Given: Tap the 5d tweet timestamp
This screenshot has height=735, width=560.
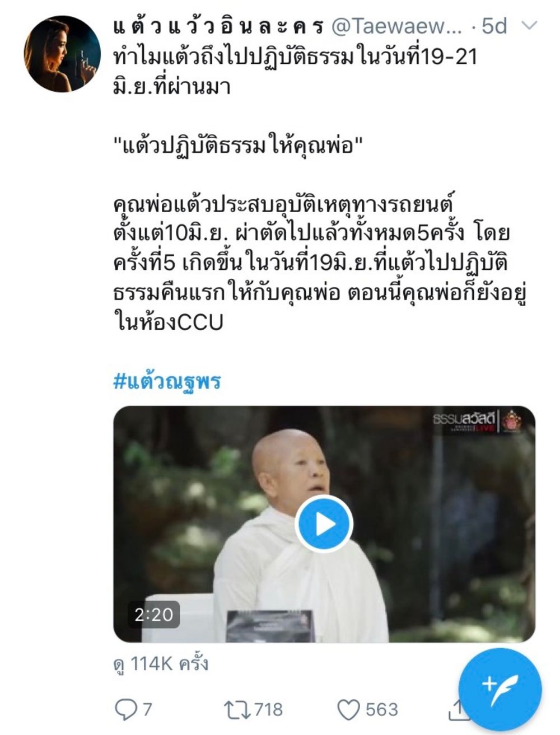Looking at the screenshot, I should [494, 26].
